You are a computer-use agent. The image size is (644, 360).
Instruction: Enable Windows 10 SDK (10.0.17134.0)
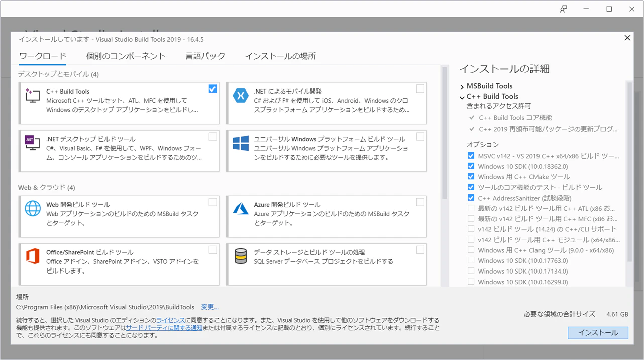click(471, 271)
